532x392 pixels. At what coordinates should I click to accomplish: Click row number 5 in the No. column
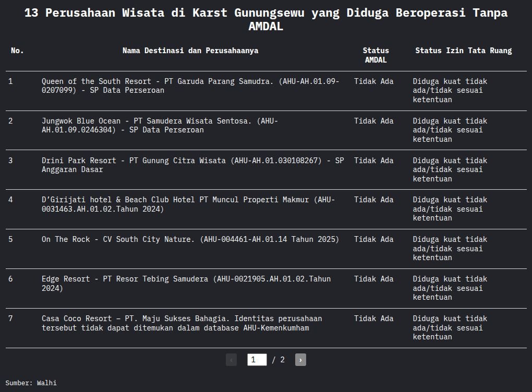point(10,239)
